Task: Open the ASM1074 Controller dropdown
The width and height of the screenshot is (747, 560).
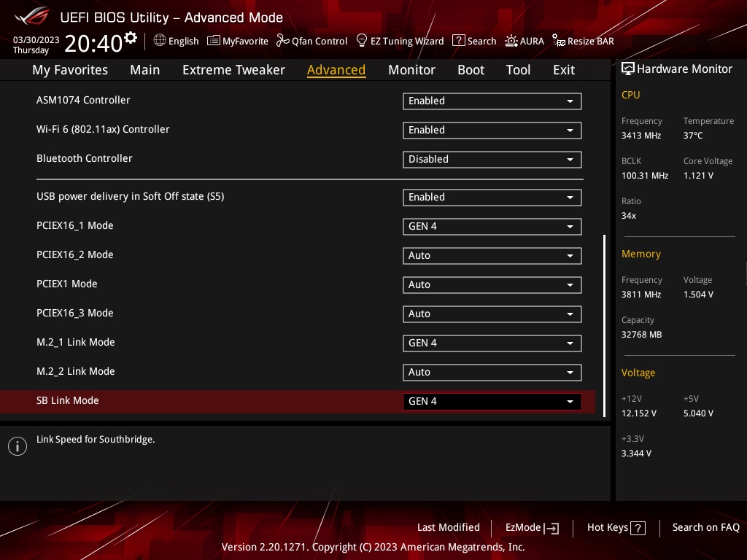Action: [x=492, y=101]
